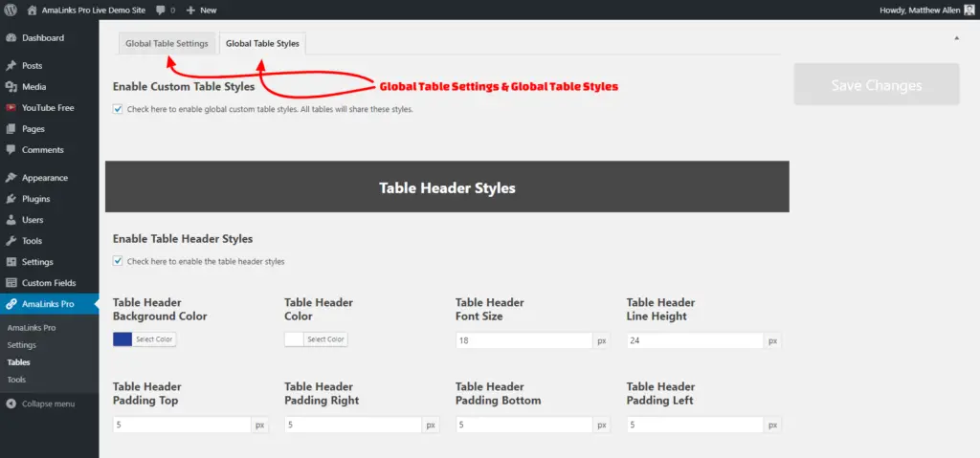Open the Pages menu label

point(33,129)
